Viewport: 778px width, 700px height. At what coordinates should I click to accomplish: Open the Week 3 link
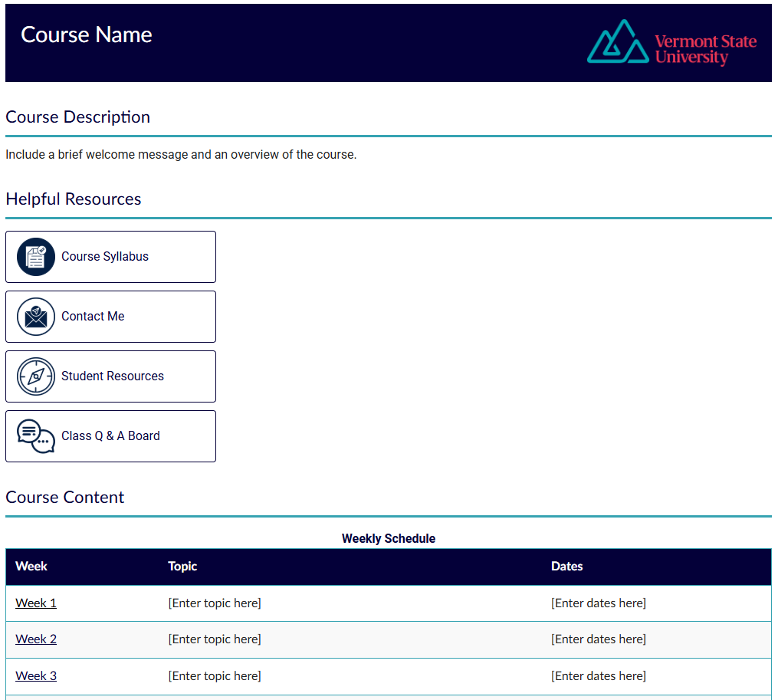(36, 676)
